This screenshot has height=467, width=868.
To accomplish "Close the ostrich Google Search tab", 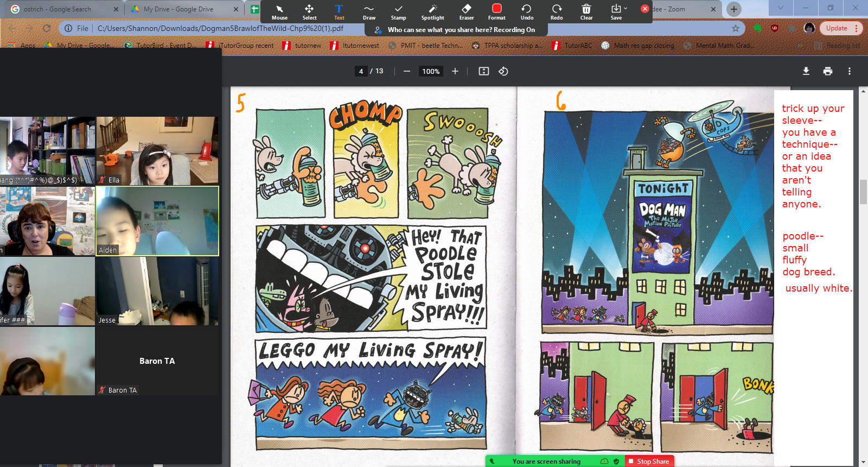I will click(x=116, y=9).
